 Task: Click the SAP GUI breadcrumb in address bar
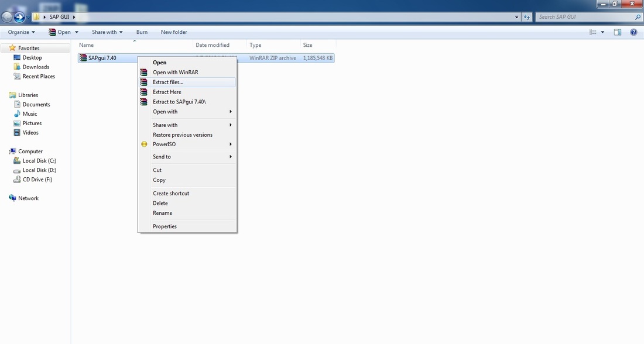point(59,17)
